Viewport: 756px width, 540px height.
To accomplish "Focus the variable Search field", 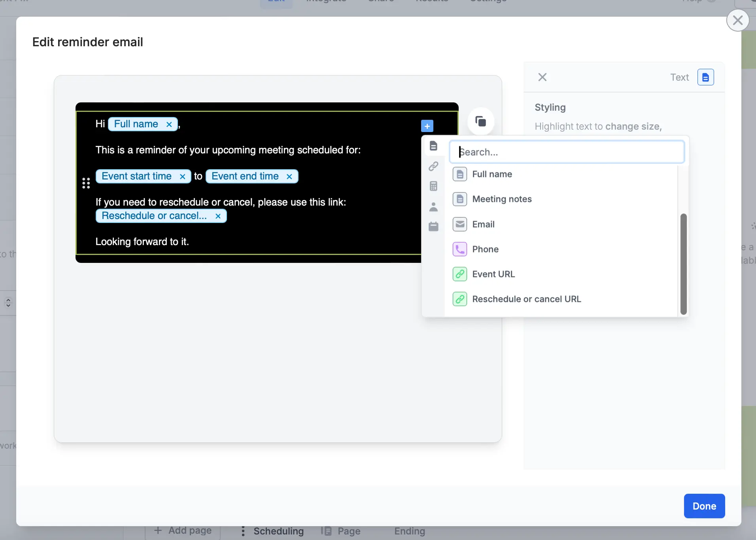I will pyautogui.click(x=567, y=152).
